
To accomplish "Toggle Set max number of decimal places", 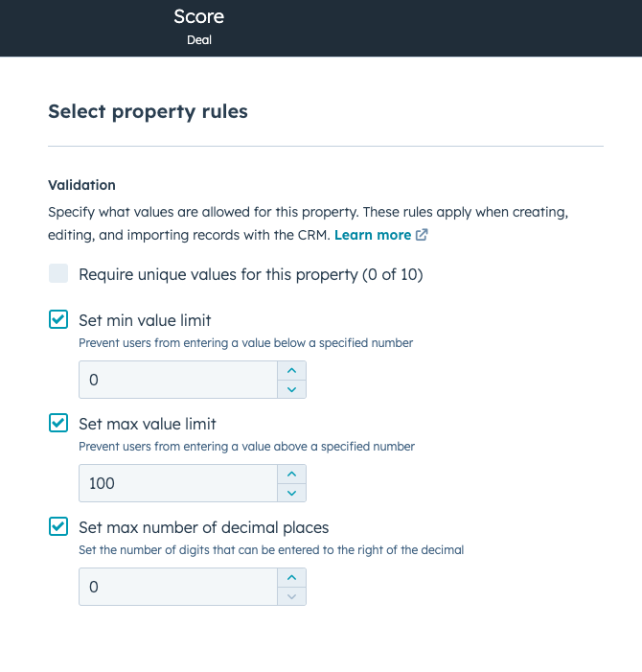I will click(x=58, y=526).
